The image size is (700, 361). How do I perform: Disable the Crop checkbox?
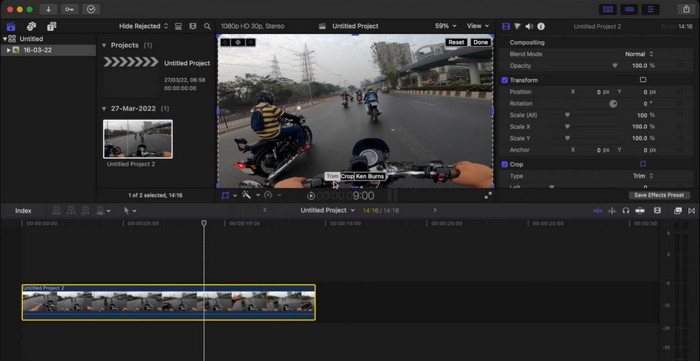[504, 164]
